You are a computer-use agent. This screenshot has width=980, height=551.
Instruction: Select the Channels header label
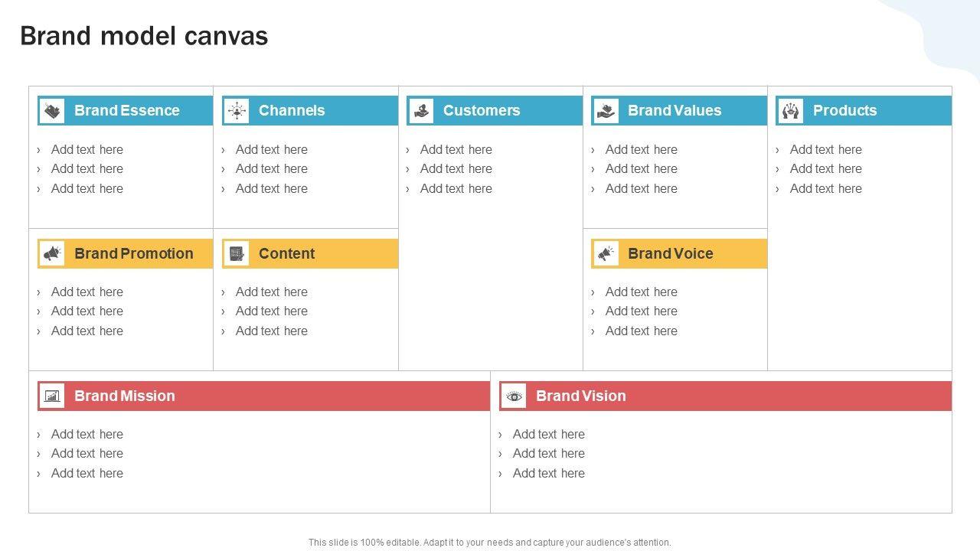tap(292, 110)
